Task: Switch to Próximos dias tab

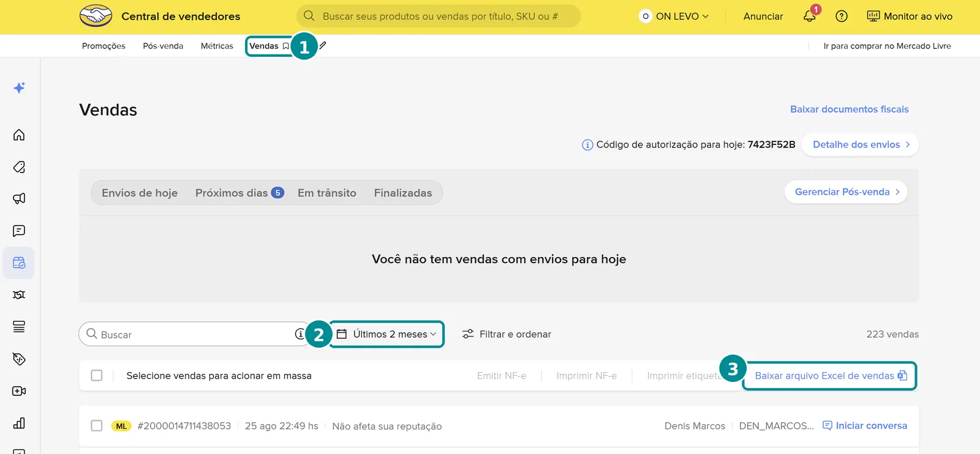Action: point(239,193)
